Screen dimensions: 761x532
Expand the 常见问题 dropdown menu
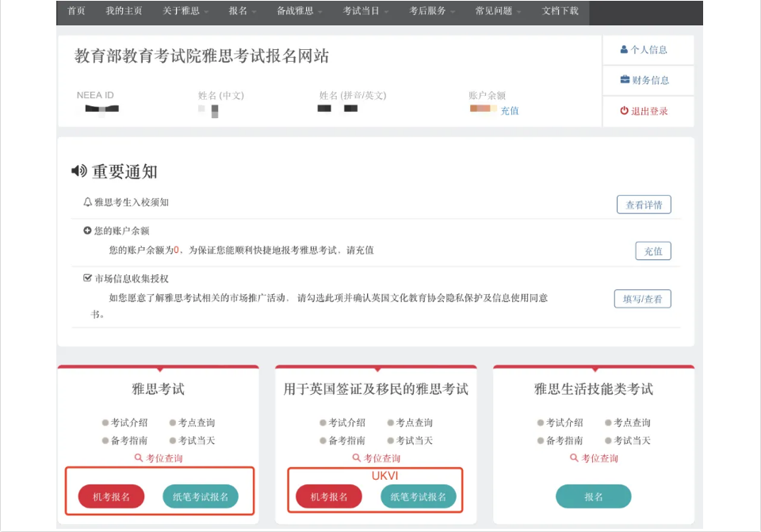[498, 10]
